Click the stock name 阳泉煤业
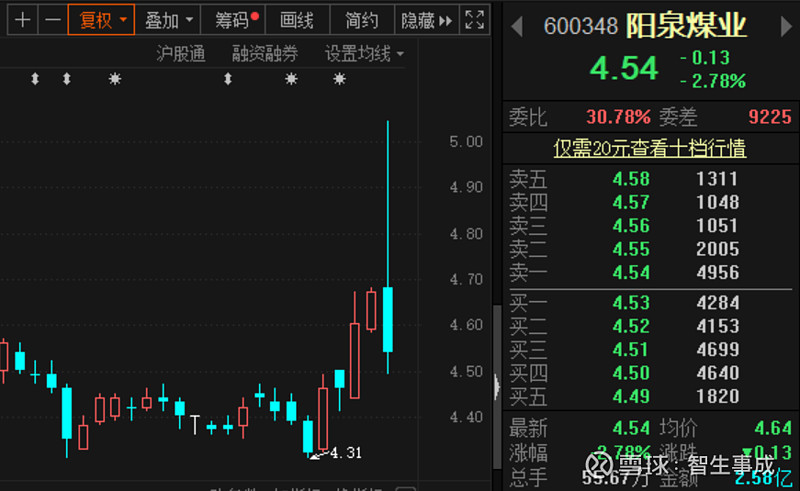800x491 pixels. pos(686,26)
